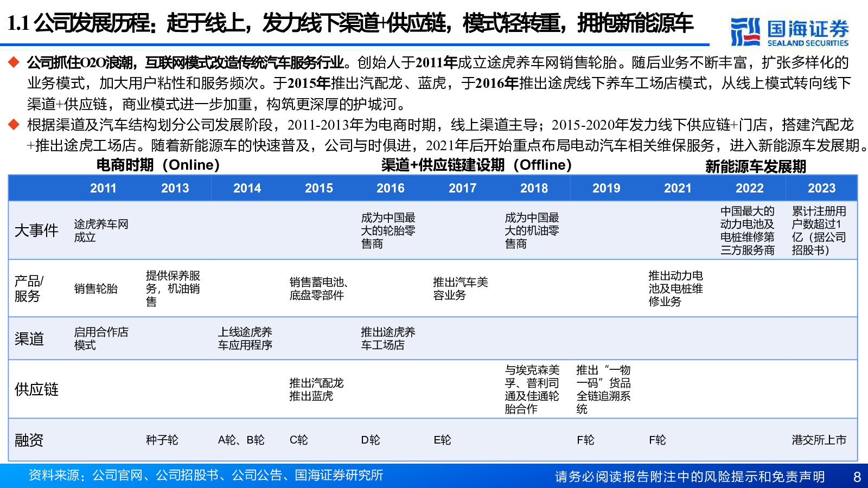Click the 累计注册用户数超过1亿 cell
Image resolution: width=868 pixels, height=488 pixels.
(x=819, y=230)
